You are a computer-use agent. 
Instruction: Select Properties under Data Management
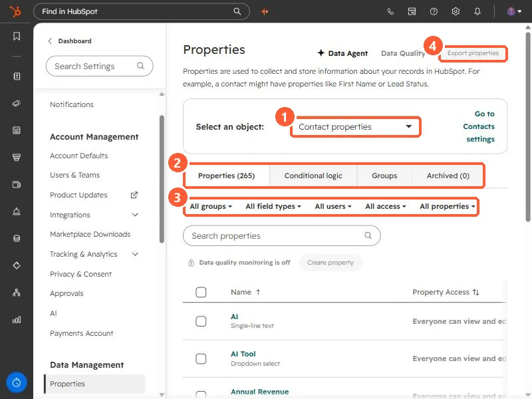pyautogui.click(x=94, y=384)
